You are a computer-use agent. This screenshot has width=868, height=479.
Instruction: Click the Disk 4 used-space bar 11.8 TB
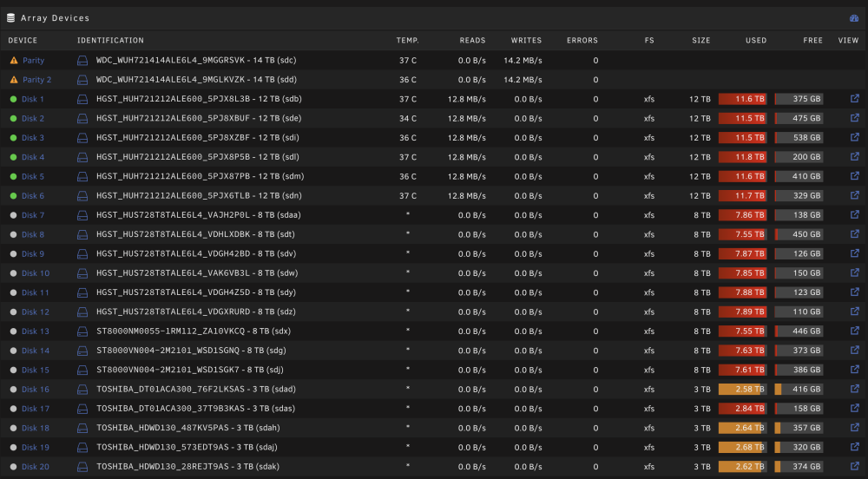pyautogui.click(x=742, y=157)
